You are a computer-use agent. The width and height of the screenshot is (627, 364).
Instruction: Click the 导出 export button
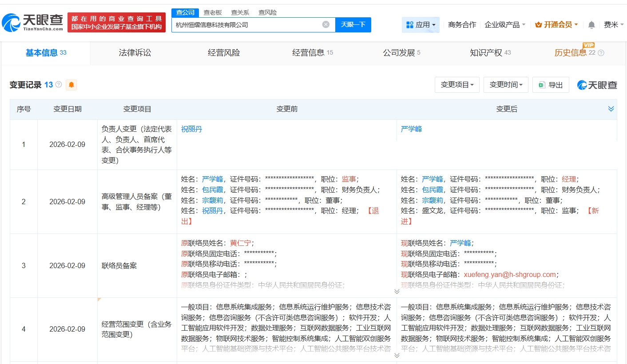tap(551, 85)
